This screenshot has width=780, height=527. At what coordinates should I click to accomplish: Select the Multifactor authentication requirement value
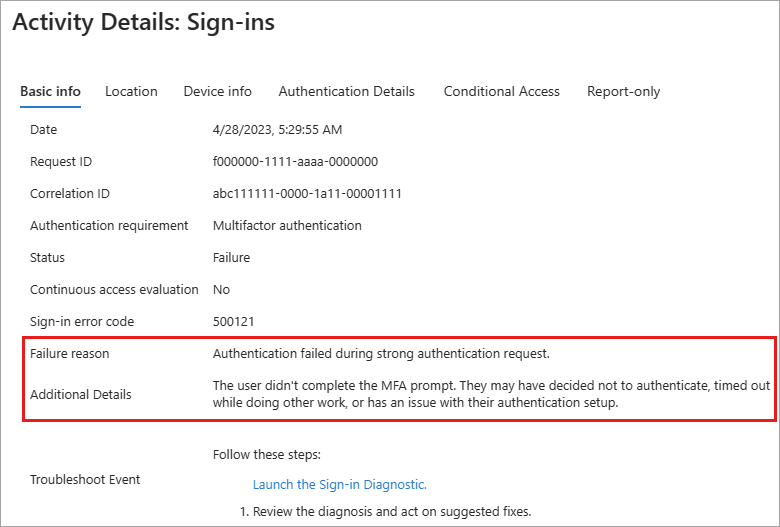point(287,226)
